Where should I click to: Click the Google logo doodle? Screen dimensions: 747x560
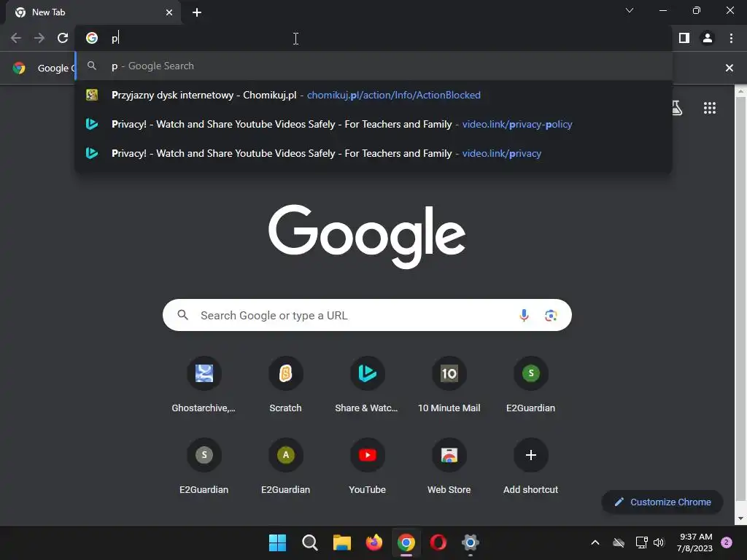click(367, 237)
